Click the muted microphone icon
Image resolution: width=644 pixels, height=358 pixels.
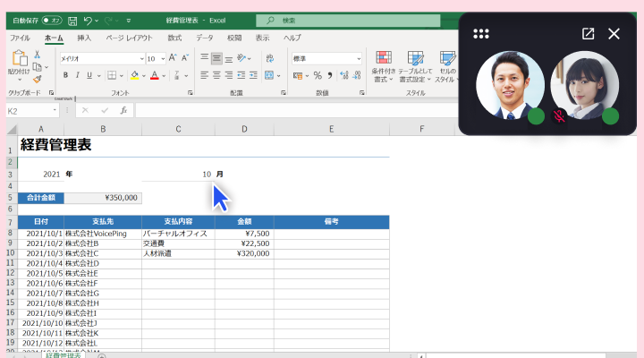tap(560, 115)
